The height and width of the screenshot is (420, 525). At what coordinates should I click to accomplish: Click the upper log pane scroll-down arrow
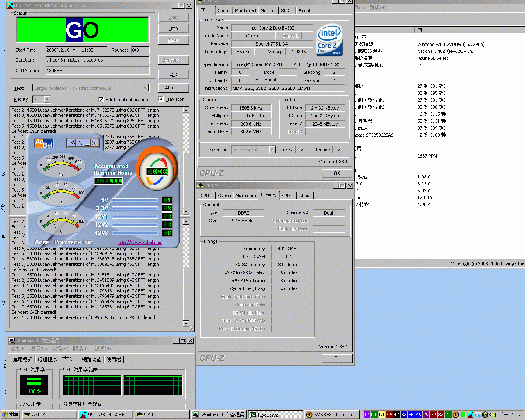(186, 212)
